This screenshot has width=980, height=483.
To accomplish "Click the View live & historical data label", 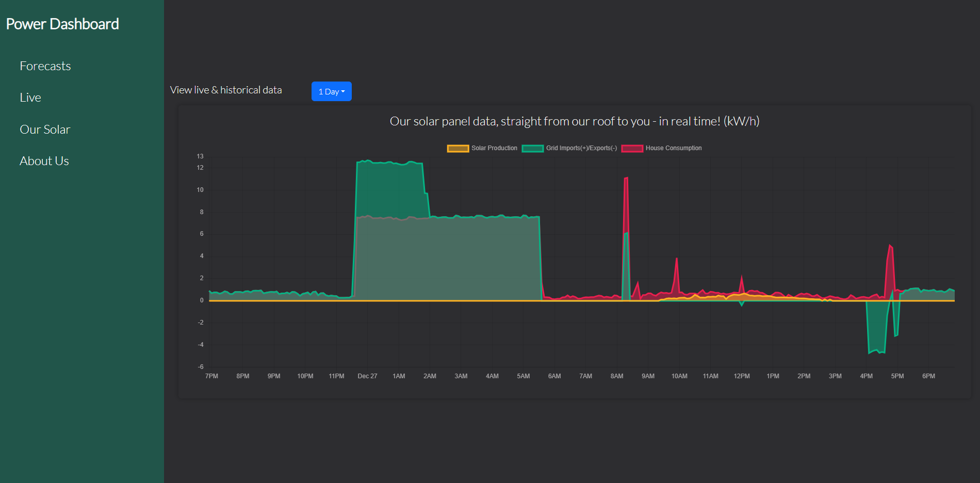I will (x=226, y=90).
